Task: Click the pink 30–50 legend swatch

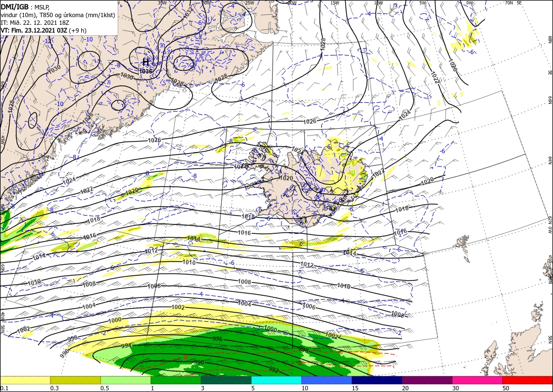Action: coord(478,380)
